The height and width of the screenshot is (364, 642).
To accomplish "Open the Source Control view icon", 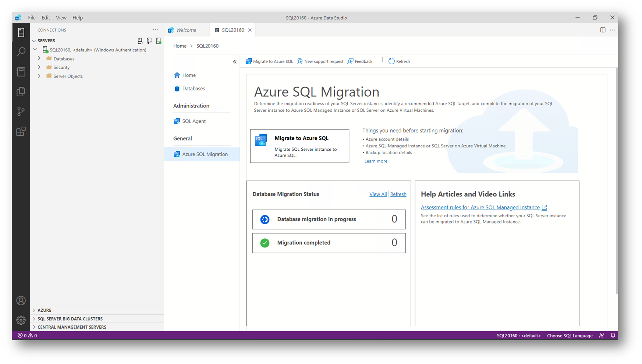I will point(21,111).
